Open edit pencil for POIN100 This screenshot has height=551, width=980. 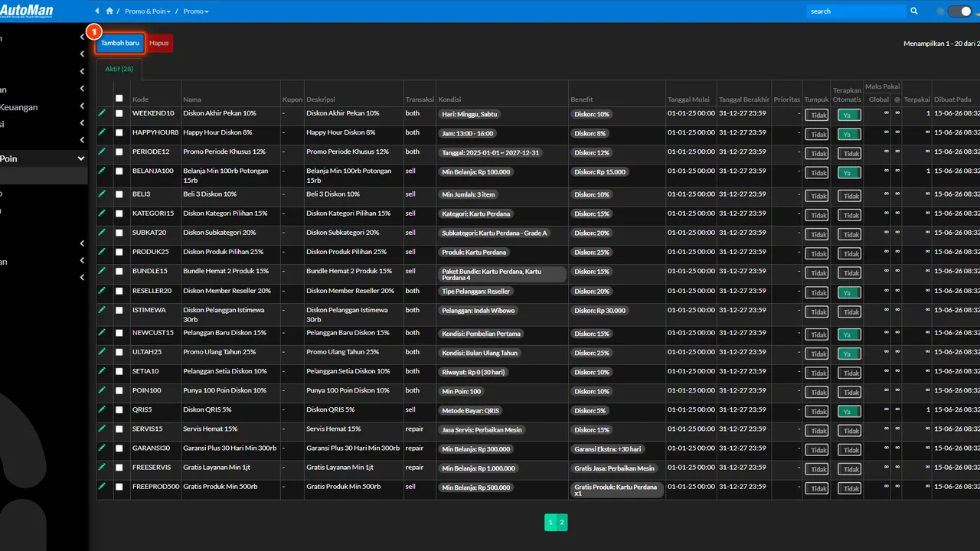[x=102, y=390]
